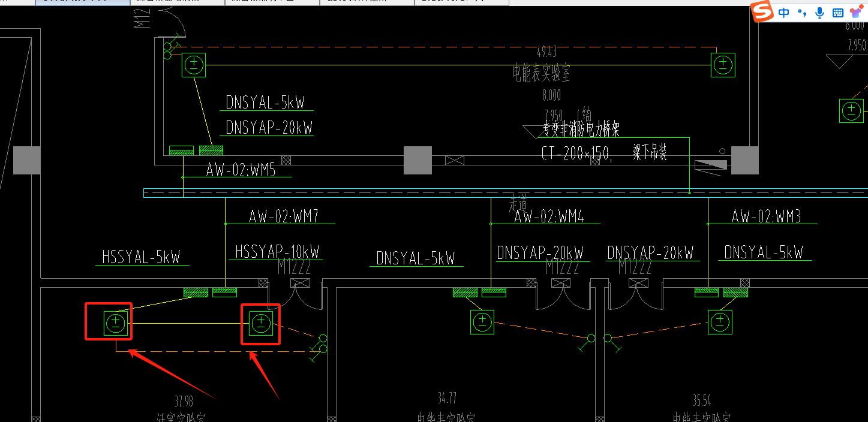
Task: Select socket symbol under the HSSYAP-10kW label
Action: pyautogui.click(x=260, y=323)
